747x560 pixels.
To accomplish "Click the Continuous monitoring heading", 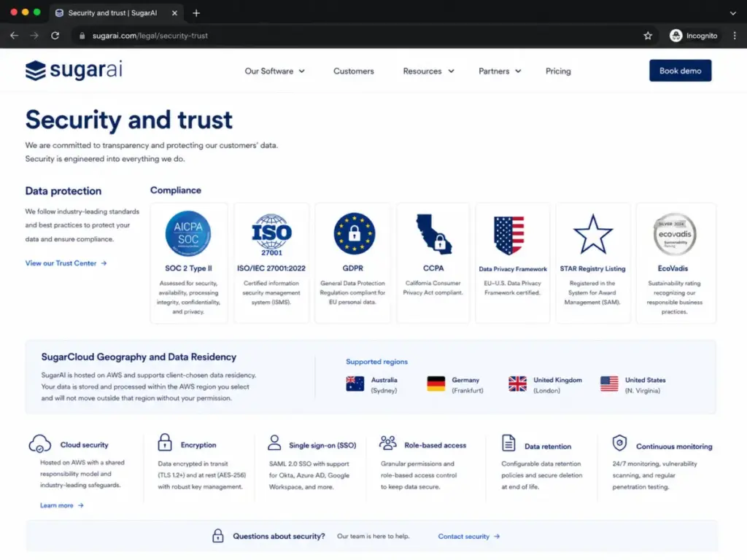I will [674, 446].
